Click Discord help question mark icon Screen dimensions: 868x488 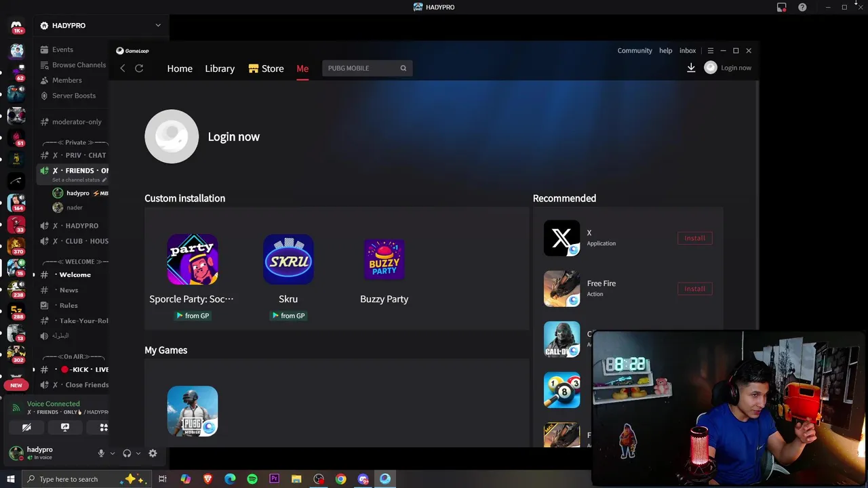click(x=802, y=7)
